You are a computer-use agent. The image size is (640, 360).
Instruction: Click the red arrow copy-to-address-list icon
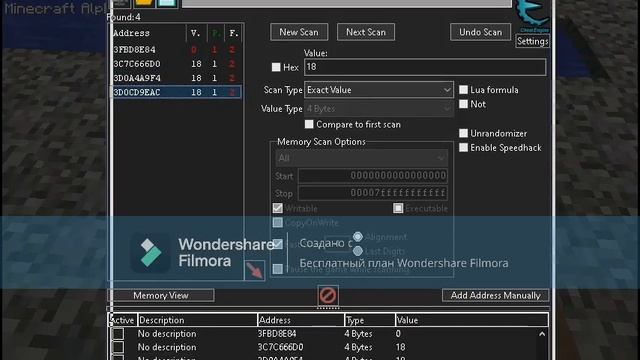click(254, 270)
